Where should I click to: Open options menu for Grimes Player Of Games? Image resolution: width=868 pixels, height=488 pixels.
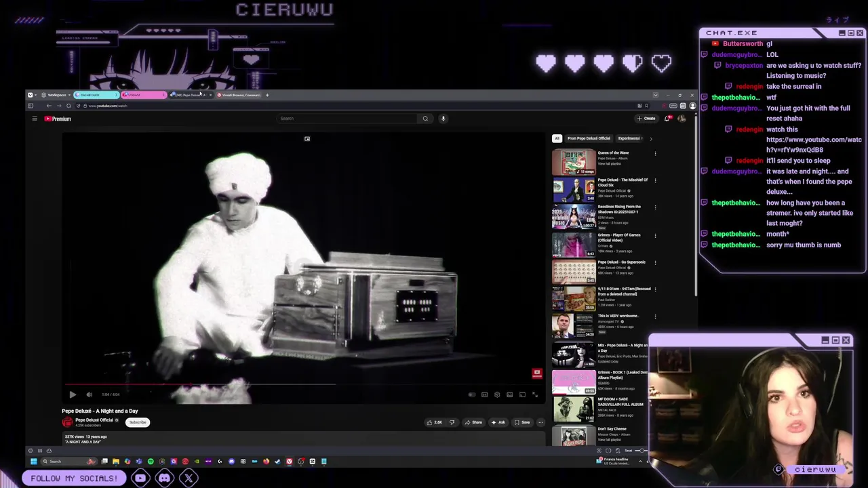tap(655, 236)
